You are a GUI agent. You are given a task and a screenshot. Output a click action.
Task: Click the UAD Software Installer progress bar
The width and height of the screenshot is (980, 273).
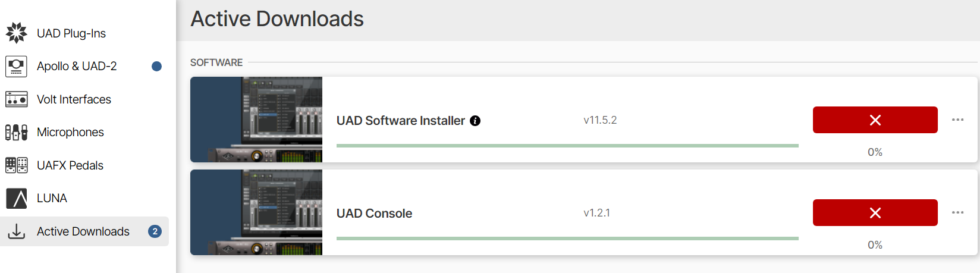point(567,145)
